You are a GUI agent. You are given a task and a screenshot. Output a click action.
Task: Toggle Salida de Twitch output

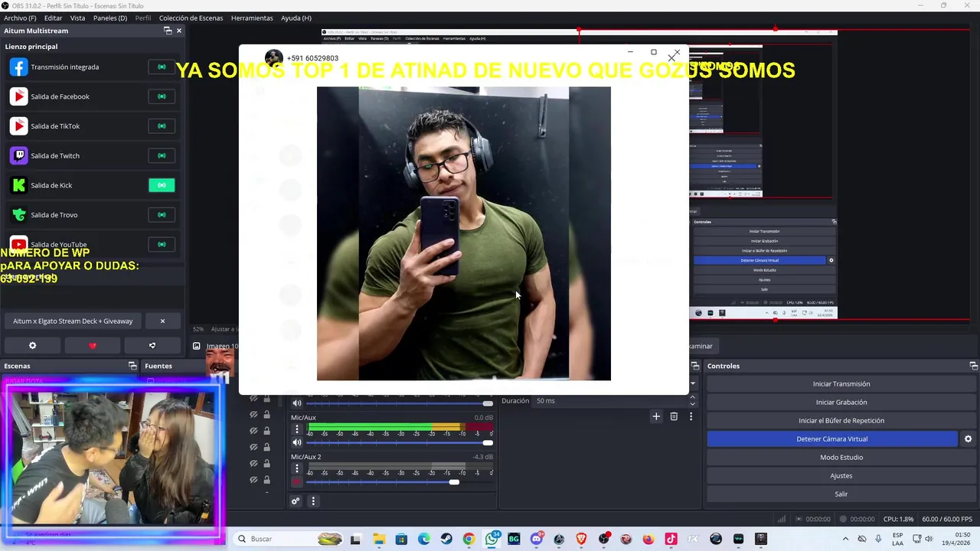click(162, 156)
